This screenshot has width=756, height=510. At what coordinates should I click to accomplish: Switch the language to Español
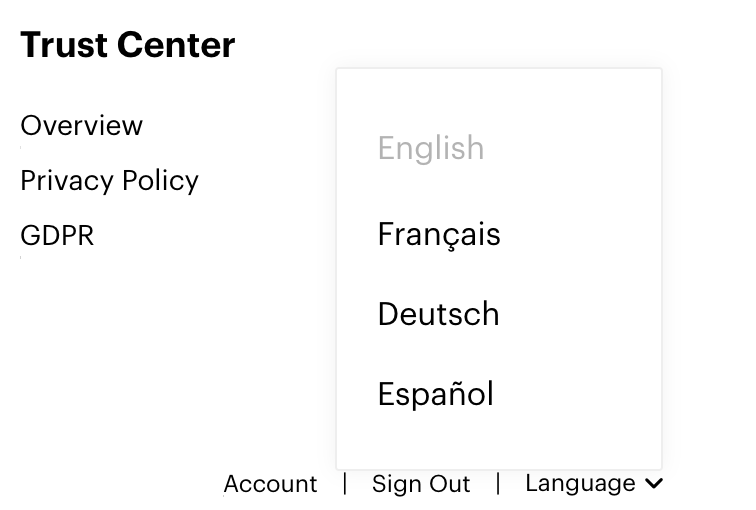pyautogui.click(x=436, y=394)
